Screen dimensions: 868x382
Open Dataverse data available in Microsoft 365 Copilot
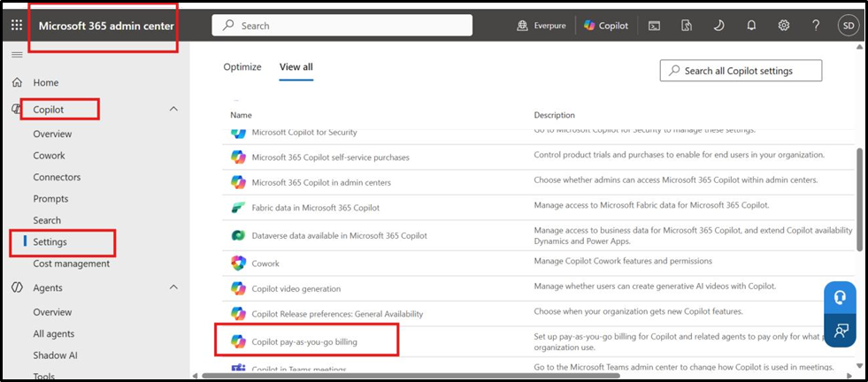pos(340,235)
